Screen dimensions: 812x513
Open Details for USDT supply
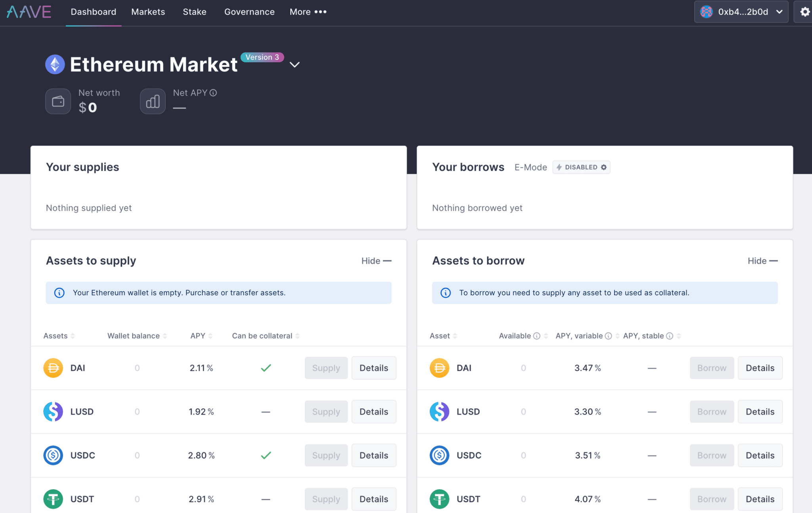(x=374, y=499)
